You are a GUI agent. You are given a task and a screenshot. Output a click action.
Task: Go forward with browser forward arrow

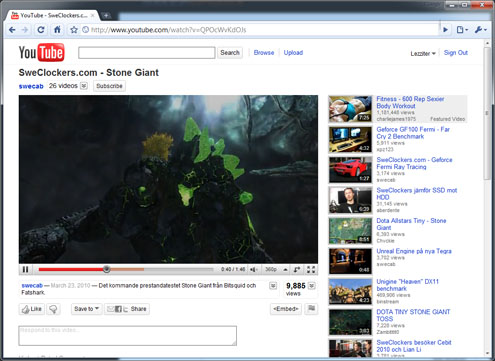pyautogui.click(x=25, y=30)
